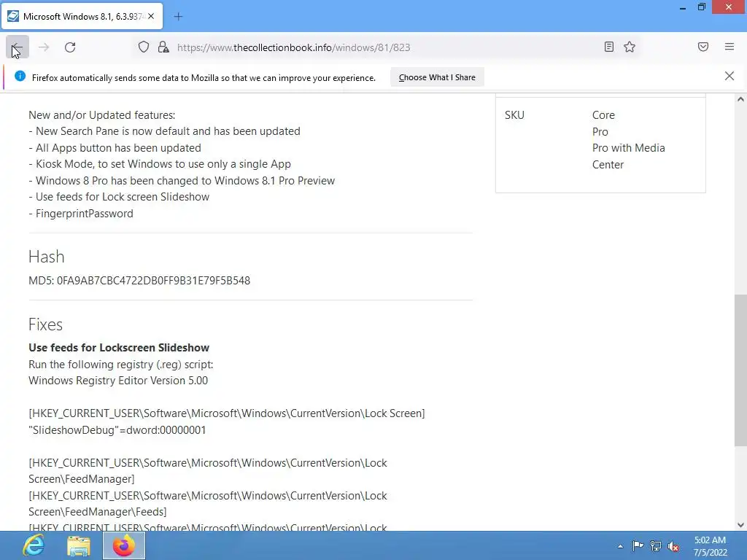Click '"SlideshowDebug"=dword:00000001' line
This screenshot has width=747, height=560.
click(x=117, y=430)
